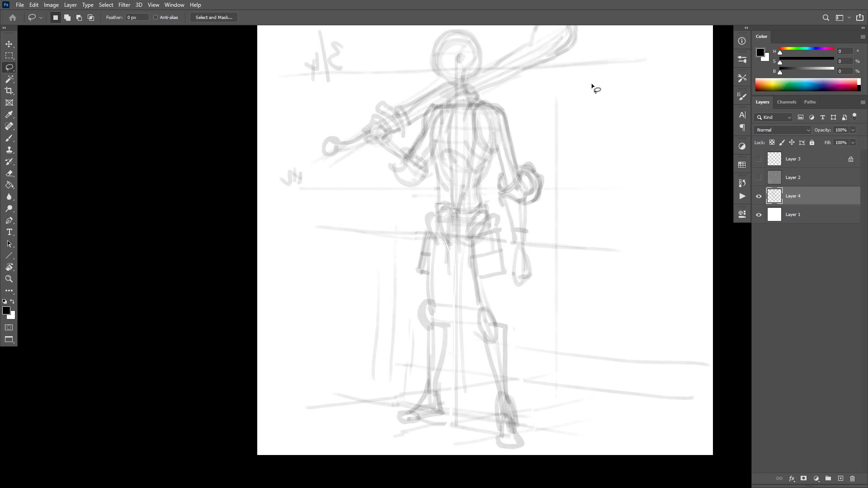Open the Kind filter dropdown
The width and height of the screenshot is (868, 488).
point(774,117)
